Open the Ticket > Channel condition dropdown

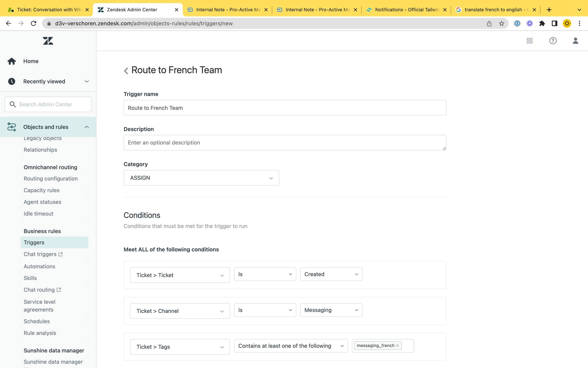point(180,311)
